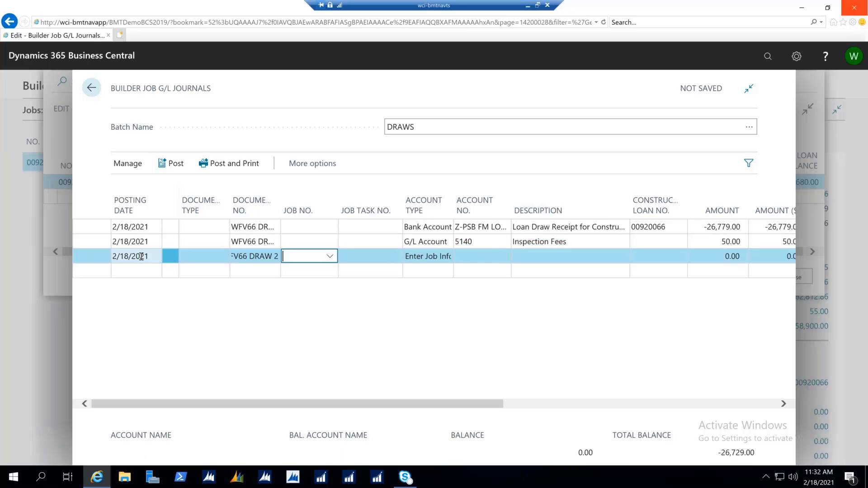Open the Batch Name assist-edit ellipsis
The width and height of the screenshot is (868, 488).
click(x=749, y=127)
